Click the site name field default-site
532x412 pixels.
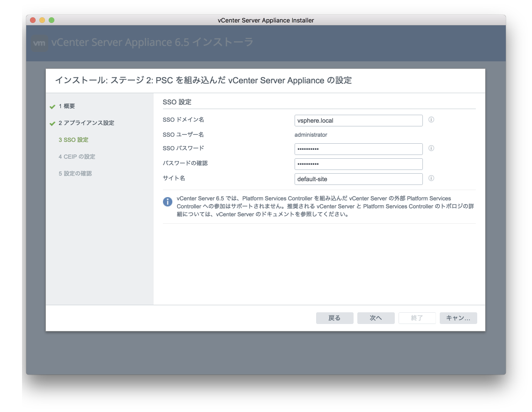(x=358, y=179)
